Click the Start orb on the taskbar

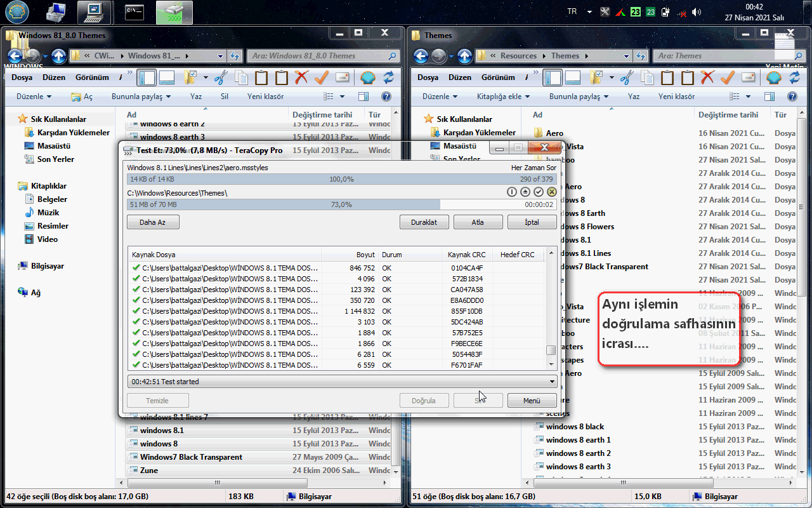pyautogui.click(x=16, y=11)
